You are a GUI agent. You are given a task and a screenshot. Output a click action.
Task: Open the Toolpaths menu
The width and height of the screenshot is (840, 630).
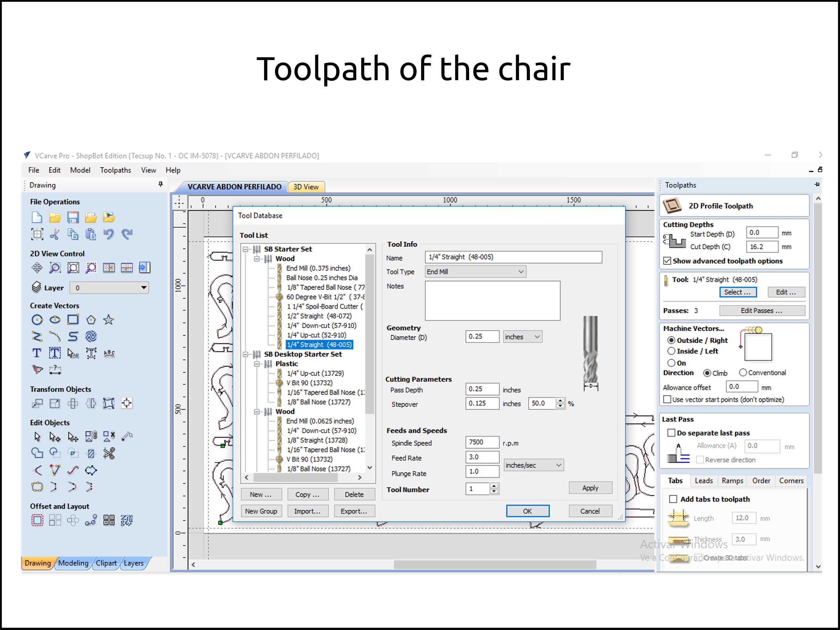click(115, 170)
